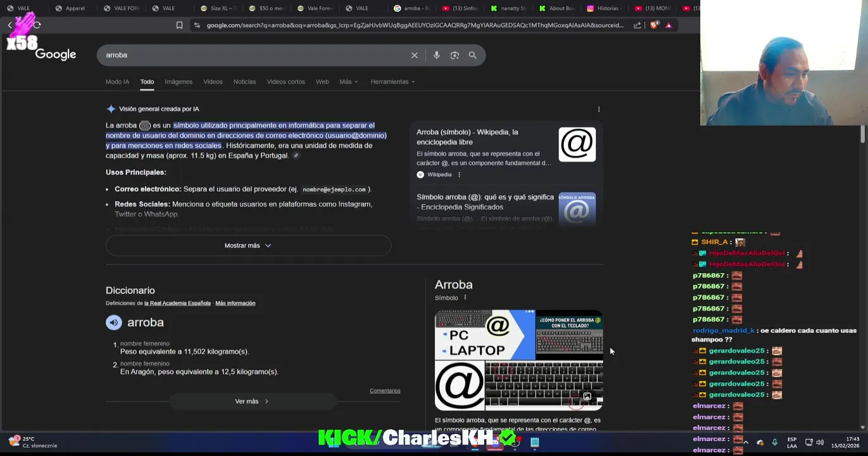Open Google Lens image search
The width and height of the screenshot is (868, 456).
455,55
